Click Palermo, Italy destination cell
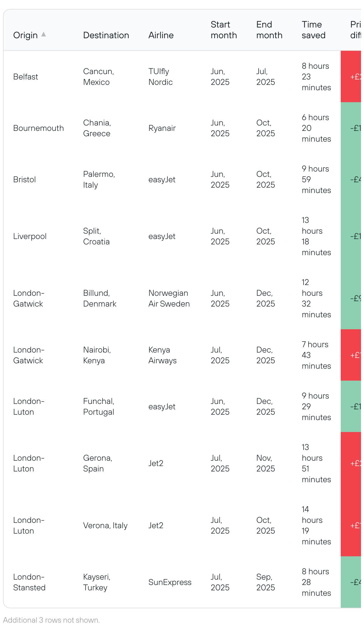 99,180
